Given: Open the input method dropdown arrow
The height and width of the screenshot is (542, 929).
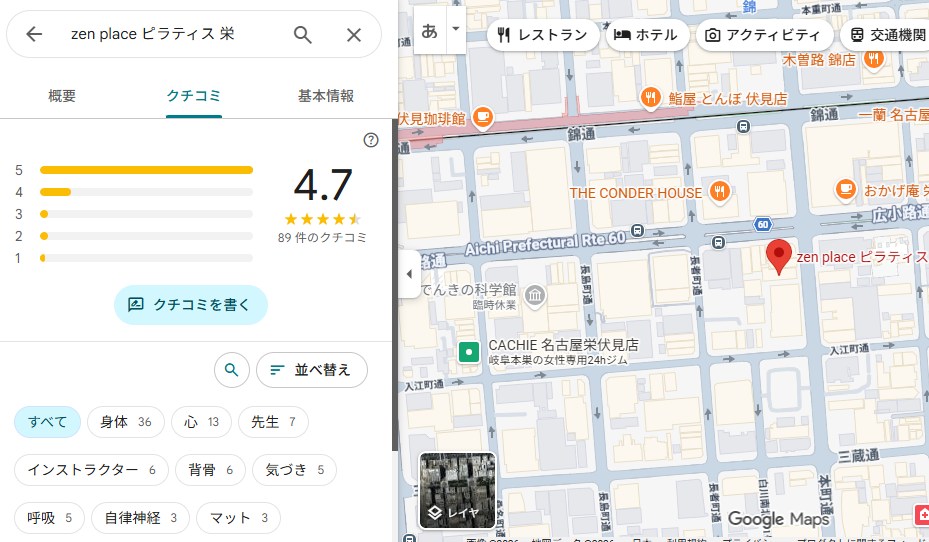Looking at the screenshot, I should [456, 29].
